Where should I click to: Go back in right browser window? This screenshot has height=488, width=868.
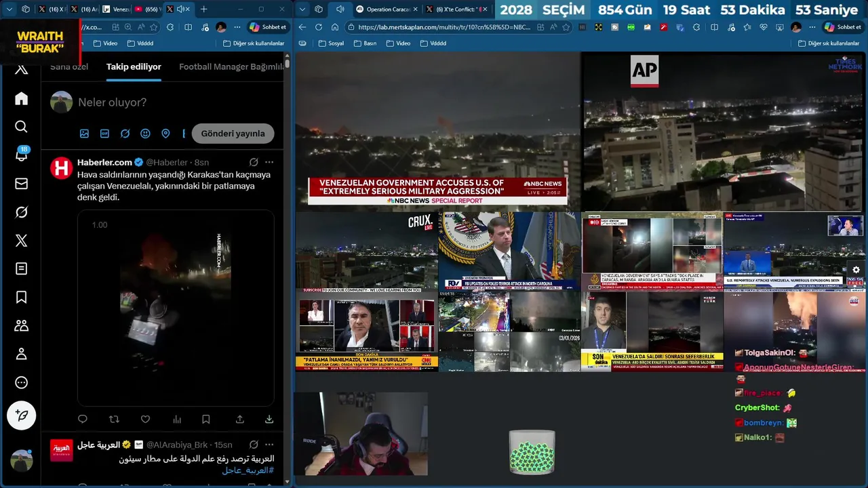coord(302,27)
